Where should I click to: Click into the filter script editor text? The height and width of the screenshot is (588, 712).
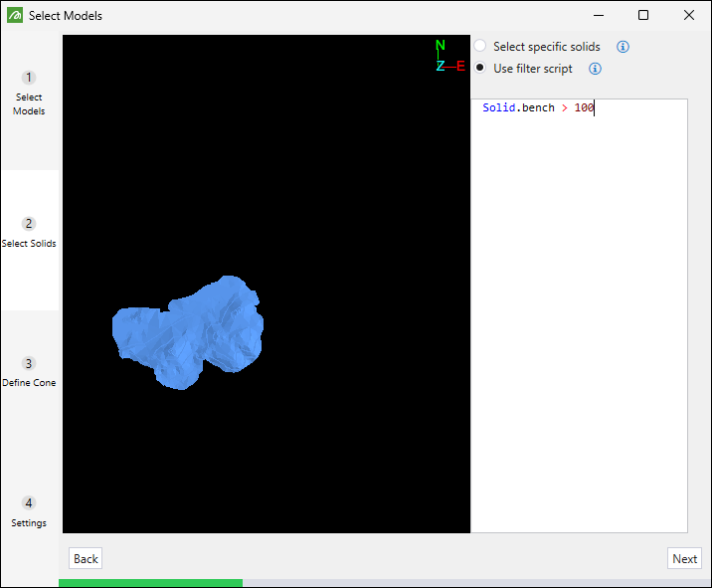579,315
